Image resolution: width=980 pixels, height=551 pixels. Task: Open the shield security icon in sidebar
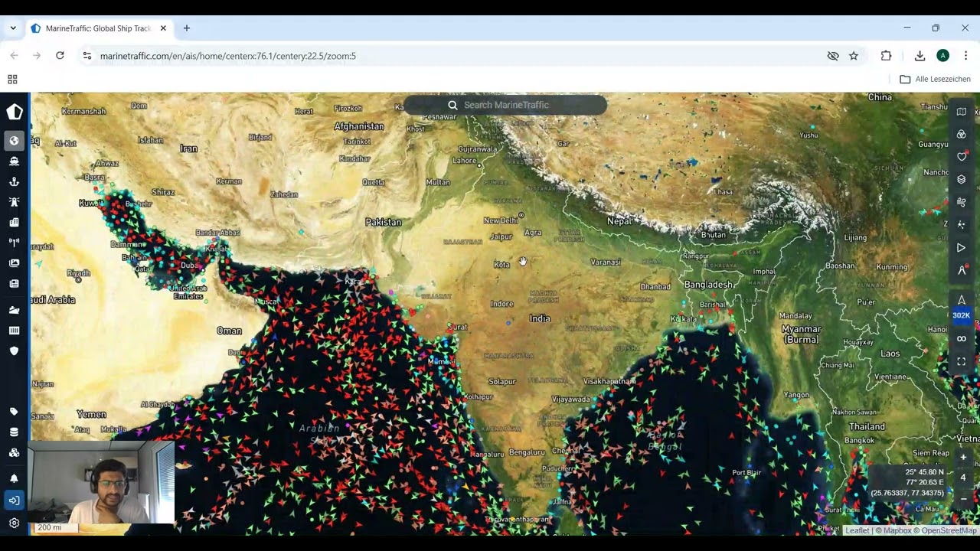pos(14,350)
